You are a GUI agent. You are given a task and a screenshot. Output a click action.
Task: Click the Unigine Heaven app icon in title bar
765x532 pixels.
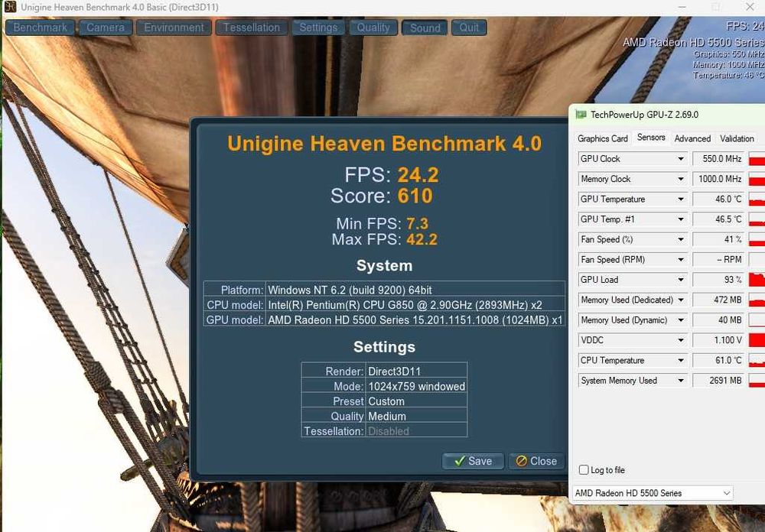[x=10, y=7]
